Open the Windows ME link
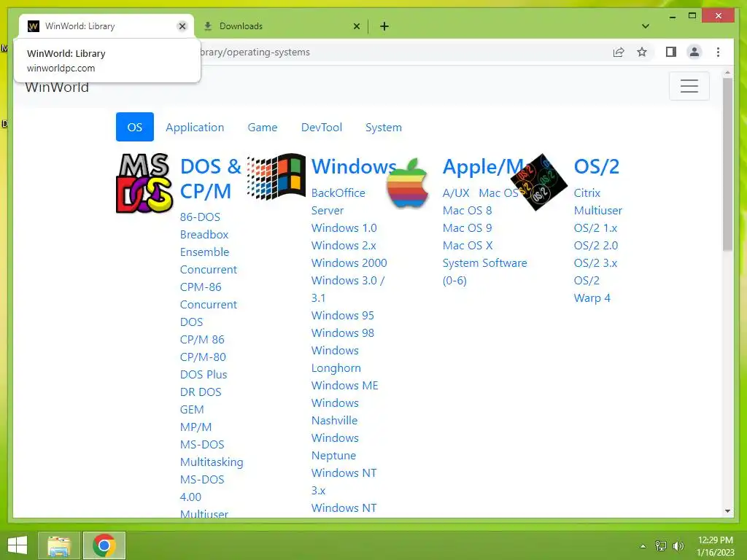747x560 pixels. 345,386
